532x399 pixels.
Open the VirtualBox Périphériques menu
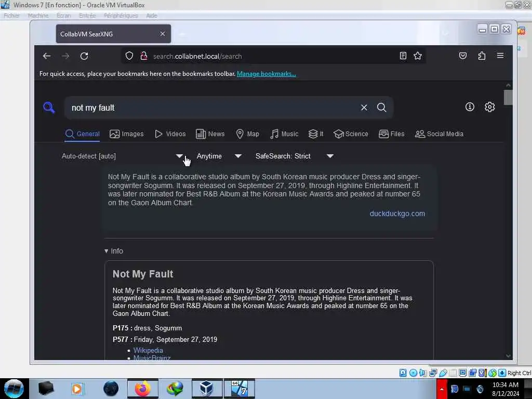121,16
